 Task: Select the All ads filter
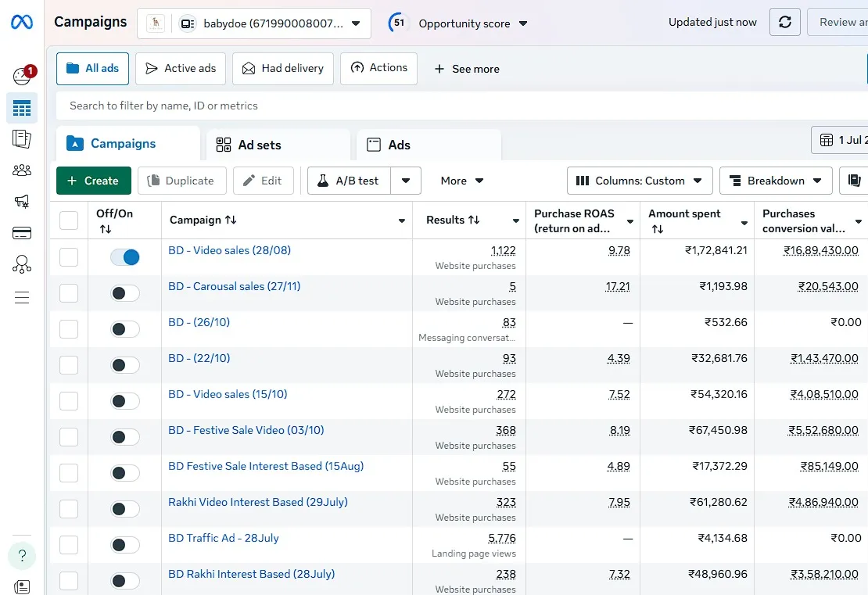tap(92, 69)
